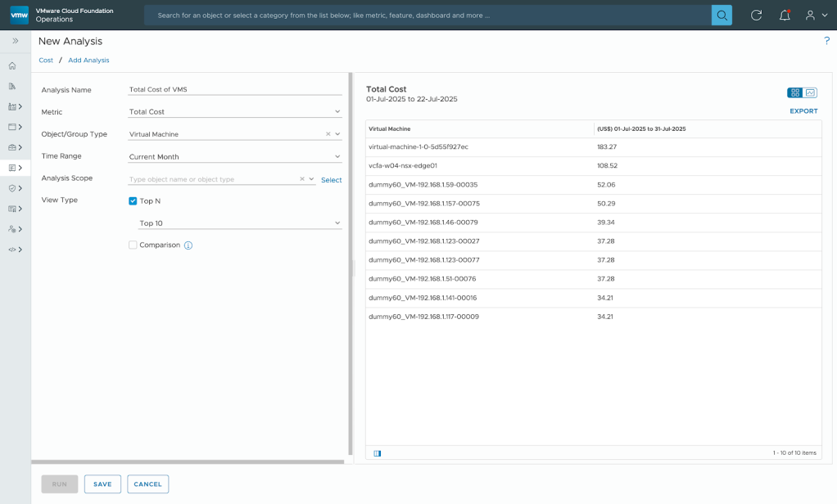The height and width of the screenshot is (504, 837).
Task: Click the (US$) date range column header
Action: point(708,128)
